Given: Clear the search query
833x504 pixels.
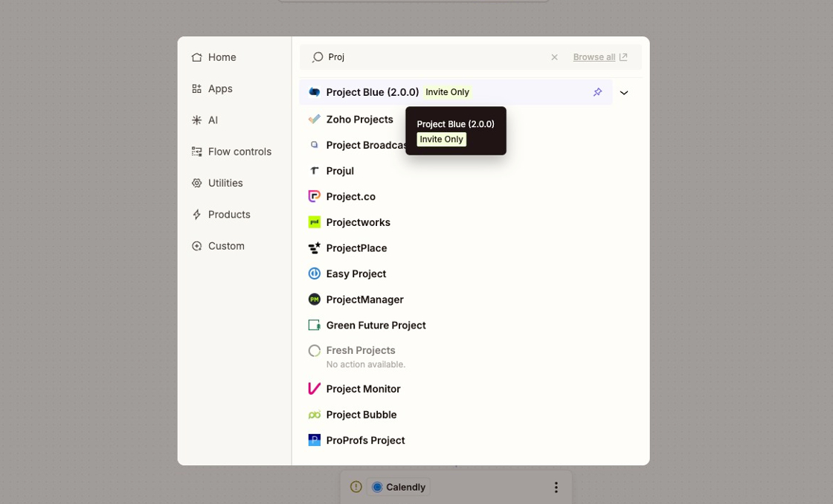Looking at the screenshot, I should (554, 56).
